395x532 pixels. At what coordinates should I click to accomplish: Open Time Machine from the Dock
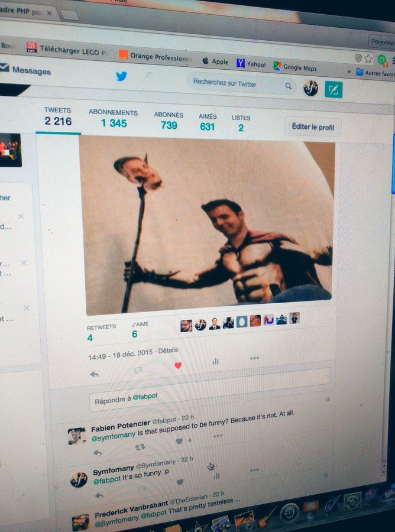click(290, 512)
